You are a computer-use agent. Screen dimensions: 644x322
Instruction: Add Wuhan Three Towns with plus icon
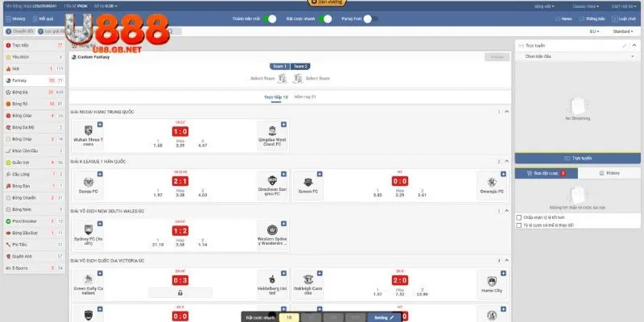tap(100, 125)
